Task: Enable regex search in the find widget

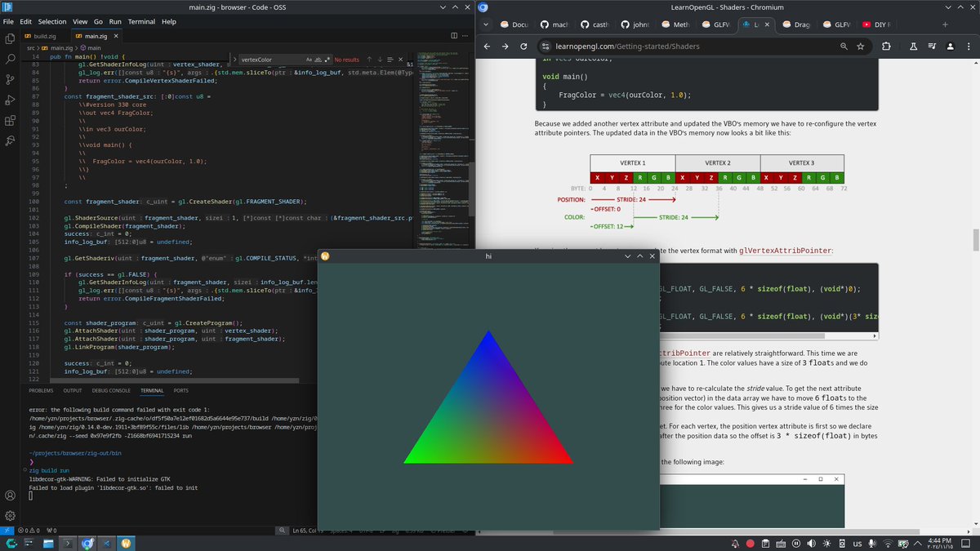Action: (x=327, y=60)
